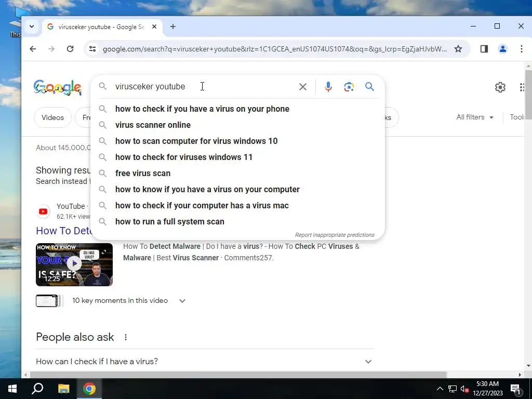
Task: Choose suggestion run a full system scan
Action: [237, 221]
